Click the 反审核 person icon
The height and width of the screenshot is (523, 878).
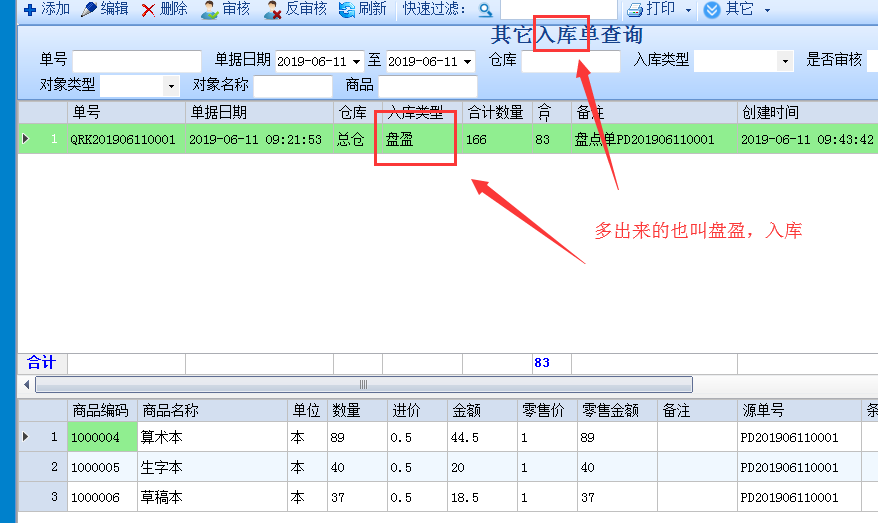[272, 10]
